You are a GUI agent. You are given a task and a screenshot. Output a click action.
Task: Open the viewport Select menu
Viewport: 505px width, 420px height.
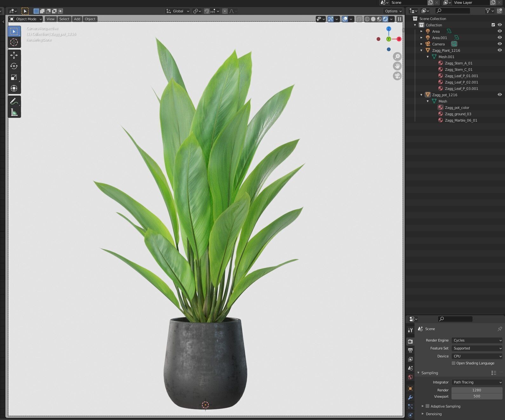tap(64, 19)
